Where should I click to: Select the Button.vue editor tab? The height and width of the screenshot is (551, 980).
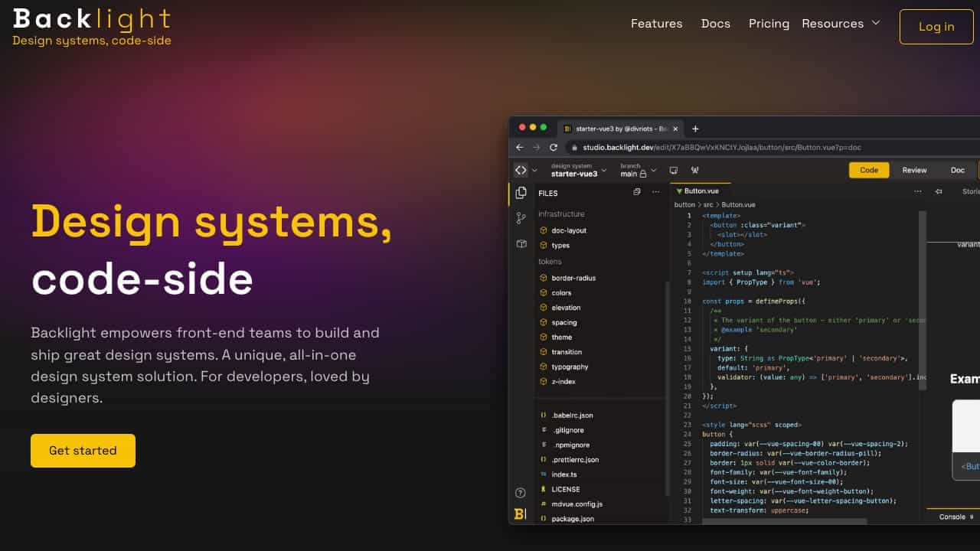(x=701, y=191)
